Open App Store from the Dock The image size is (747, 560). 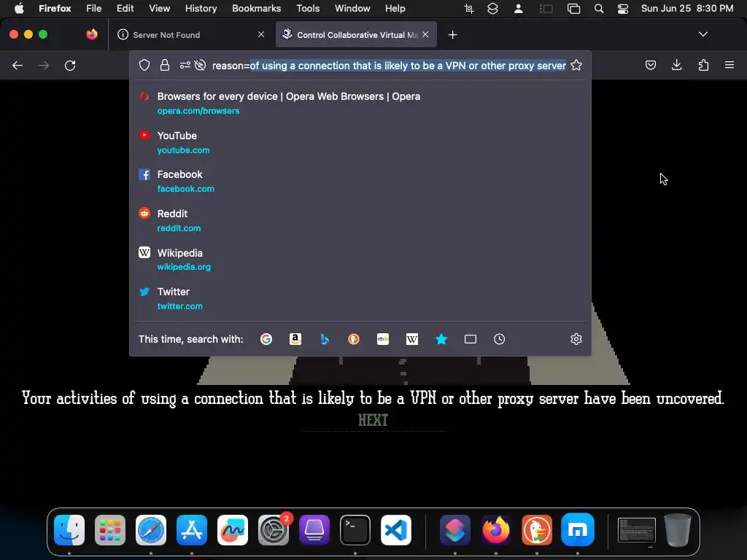(x=192, y=530)
